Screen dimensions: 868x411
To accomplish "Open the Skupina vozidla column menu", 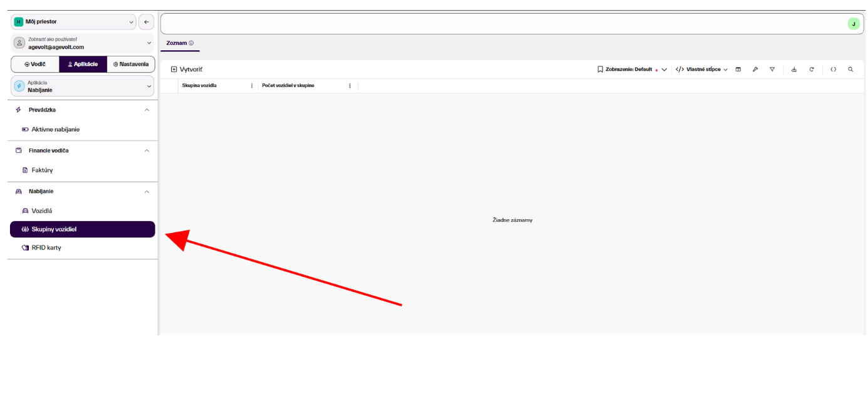I will pyautogui.click(x=252, y=86).
